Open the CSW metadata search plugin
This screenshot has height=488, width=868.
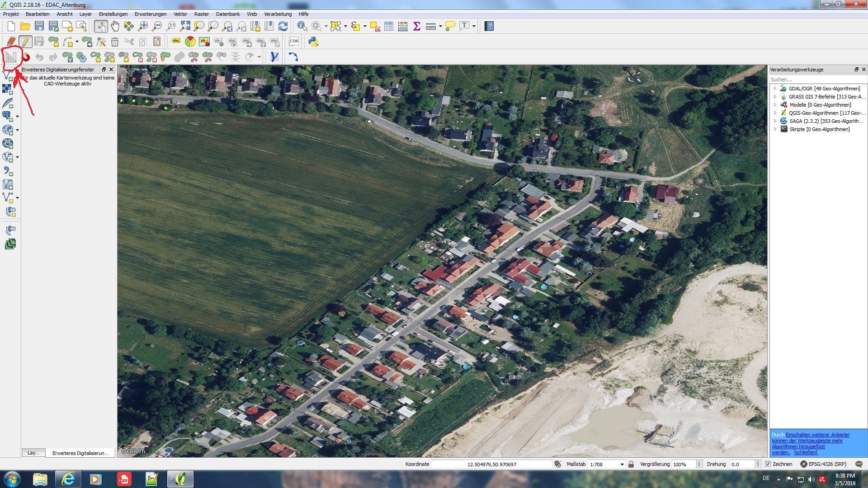[x=294, y=42]
